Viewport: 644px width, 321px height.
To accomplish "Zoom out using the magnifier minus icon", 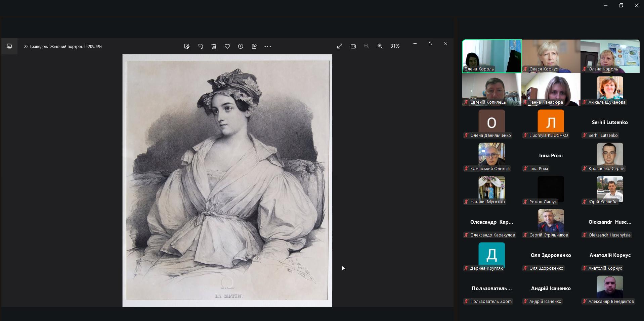I will (x=367, y=46).
